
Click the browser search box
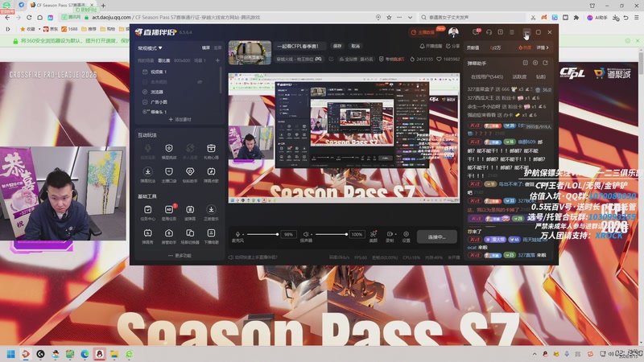[473, 17]
